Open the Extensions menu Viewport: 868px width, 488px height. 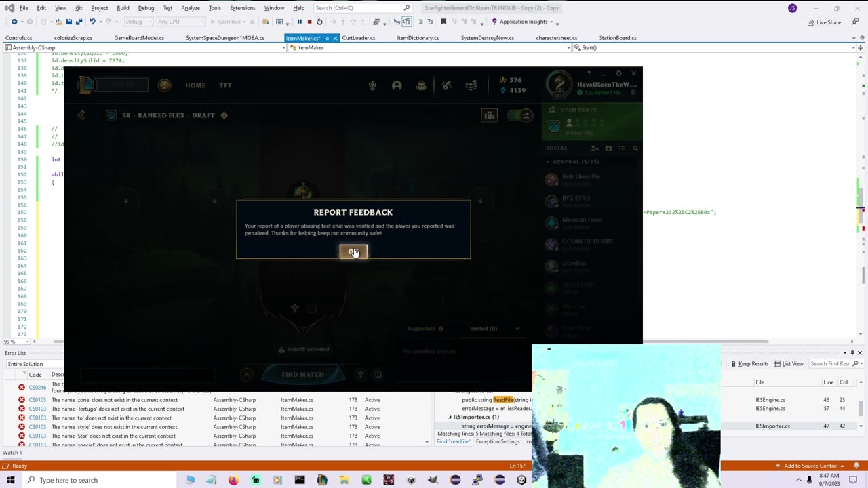point(242,8)
